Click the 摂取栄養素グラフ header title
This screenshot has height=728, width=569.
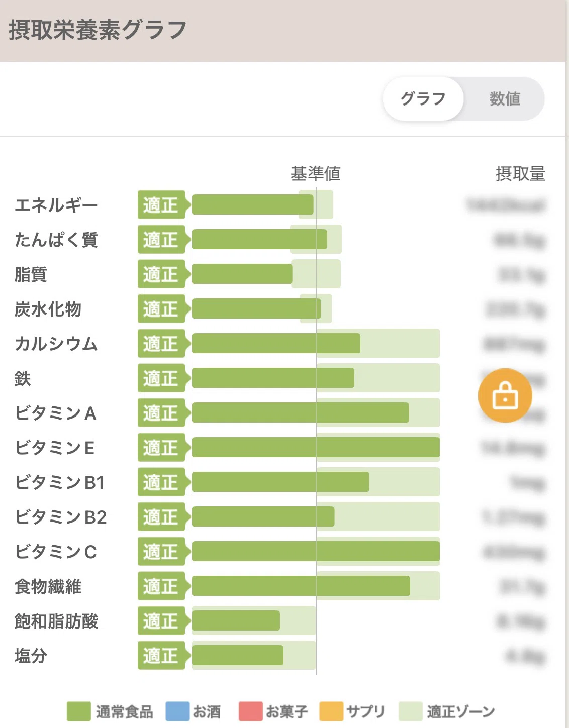coord(98,30)
